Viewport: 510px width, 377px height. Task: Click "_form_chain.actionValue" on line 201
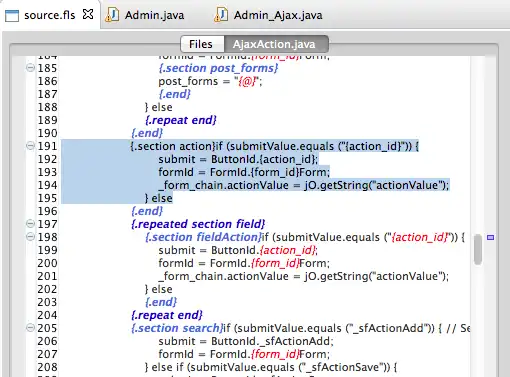(223, 276)
